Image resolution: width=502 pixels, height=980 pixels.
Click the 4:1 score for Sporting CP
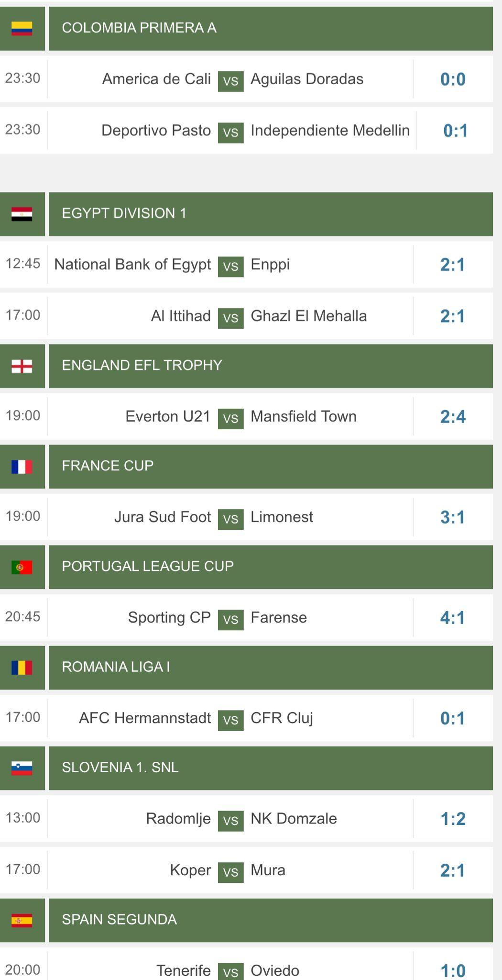pos(453,618)
